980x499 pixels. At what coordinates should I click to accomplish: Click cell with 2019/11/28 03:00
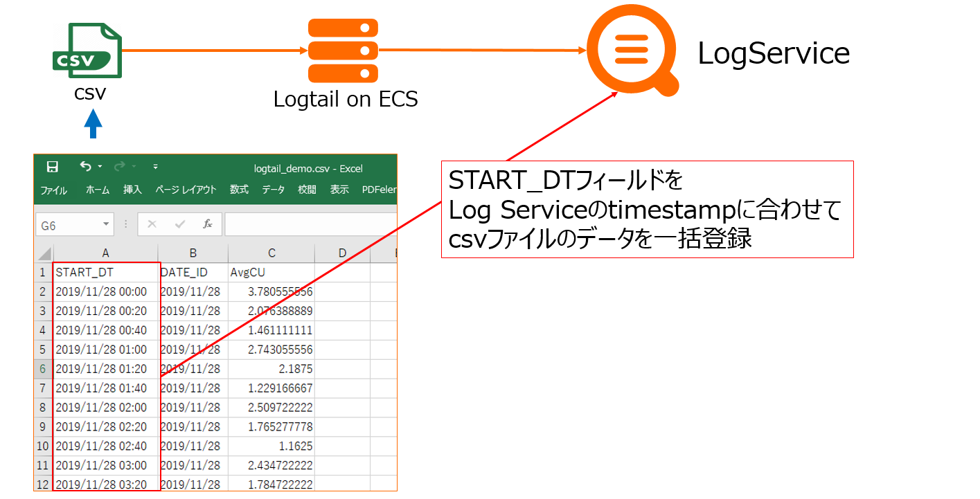pos(106,466)
